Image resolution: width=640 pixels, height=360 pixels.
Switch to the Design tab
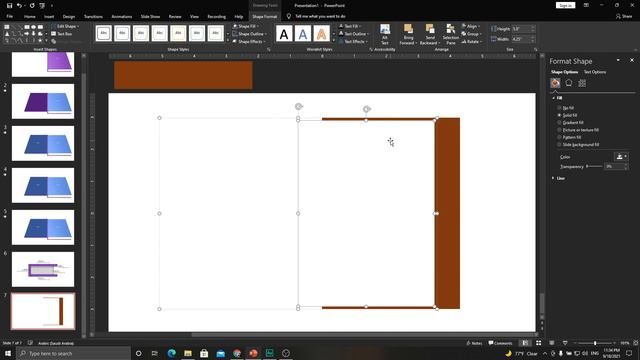pos(69,16)
